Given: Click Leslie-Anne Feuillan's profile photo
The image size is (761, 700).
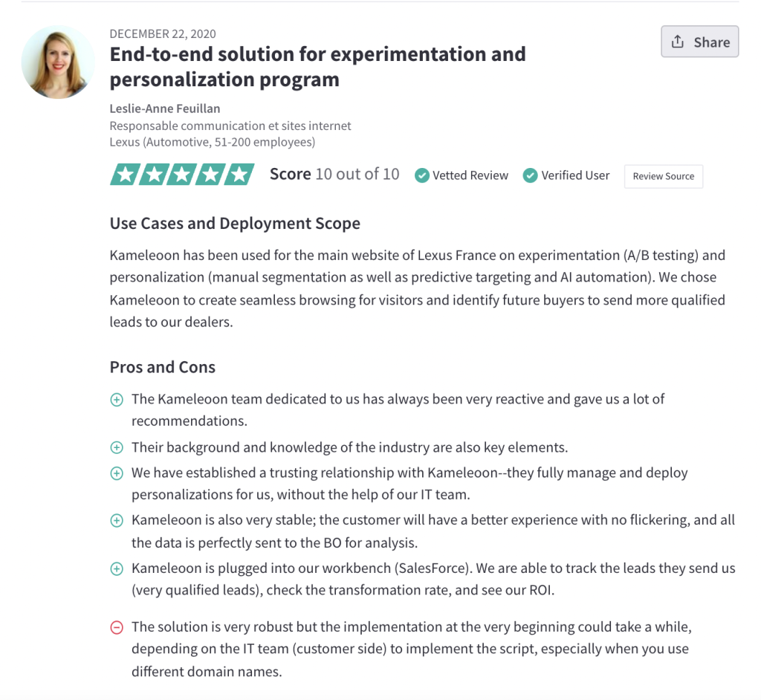Looking at the screenshot, I should [58, 62].
